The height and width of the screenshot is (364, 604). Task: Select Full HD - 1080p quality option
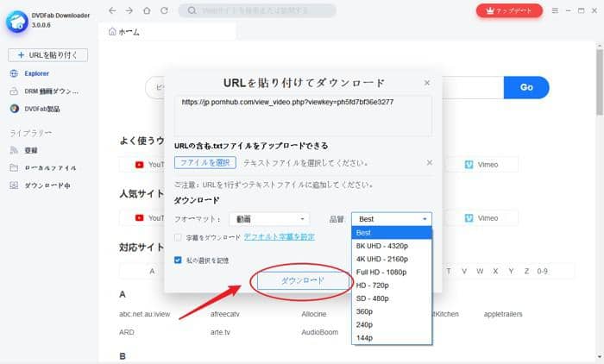(x=381, y=272)
